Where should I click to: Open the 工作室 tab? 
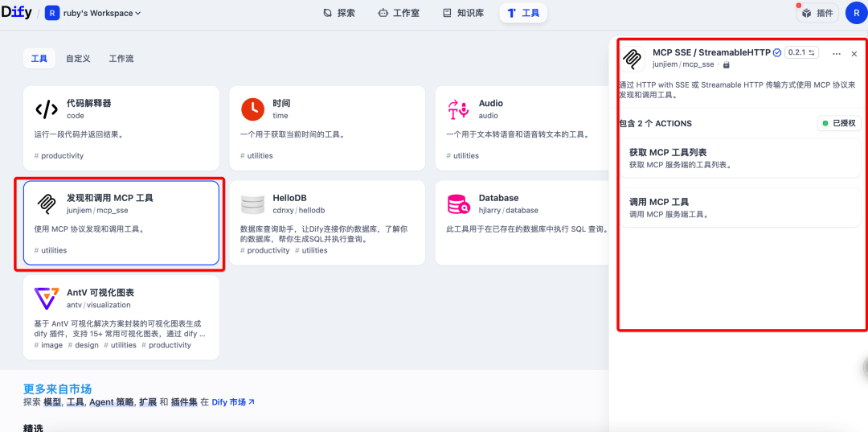click(x=399, y=13)
